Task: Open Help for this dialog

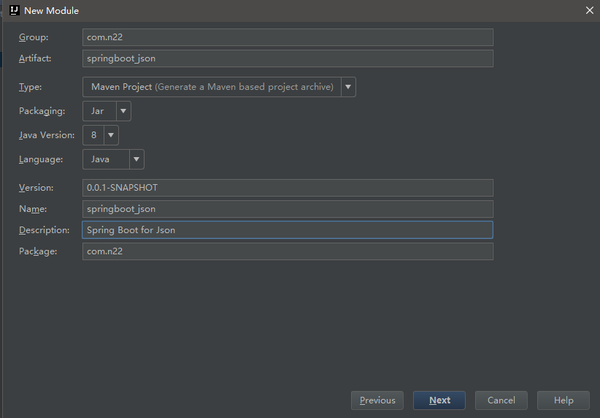Action: (x=563, y=400)
